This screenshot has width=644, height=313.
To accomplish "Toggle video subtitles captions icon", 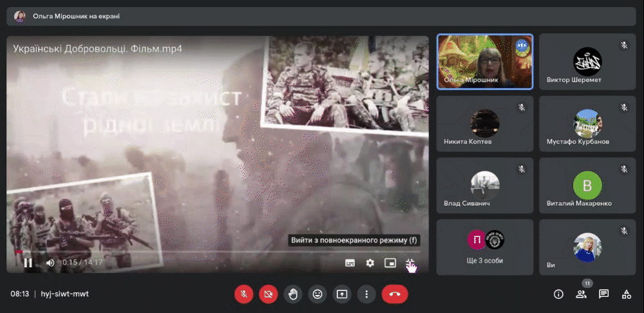I will tap(350, 263).
